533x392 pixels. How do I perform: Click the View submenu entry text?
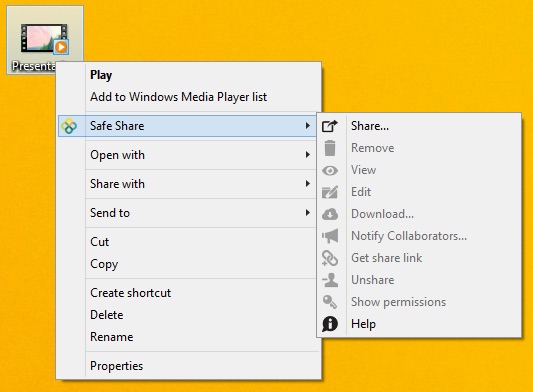click(x=363, y=170)
